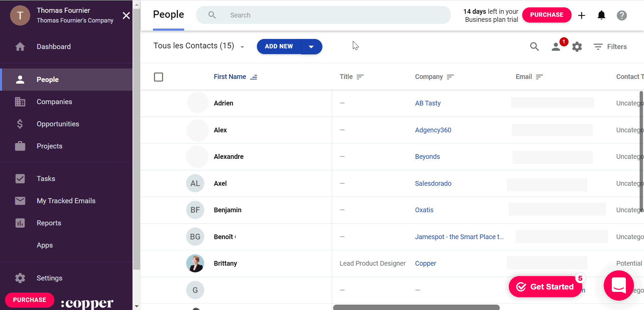Open the help question mark menu
Screen dimensions: 644x310
pos(622,15)
